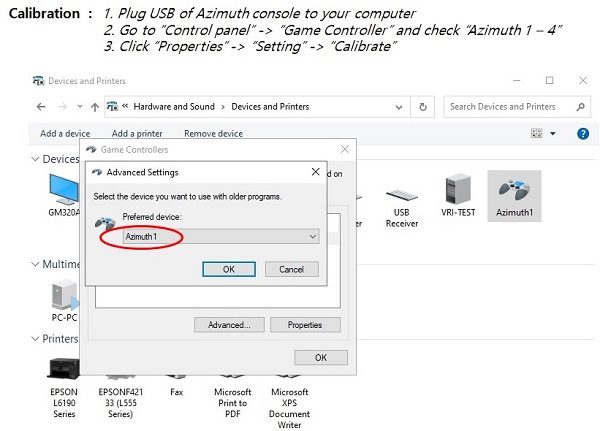This screenshot has width=600, height=431.
Task: Select the EPSON L6190 Series printer
Action: point(63,371)
